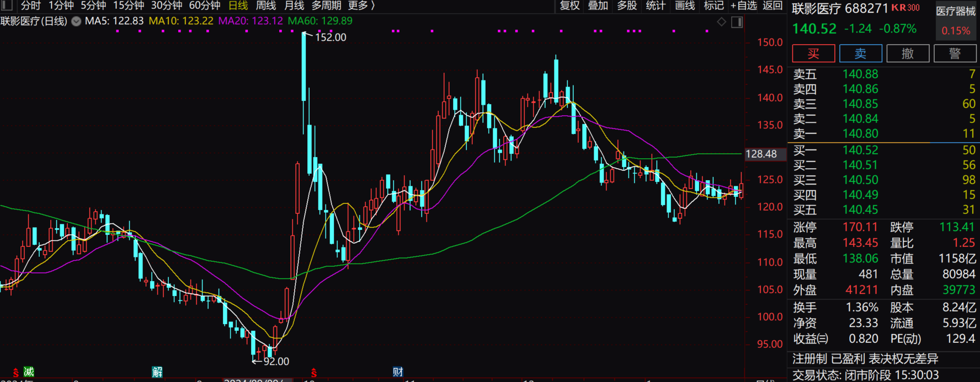Click the 叠加 overlay button
This screenshot has height=382, width=980.
click(598, 6)
